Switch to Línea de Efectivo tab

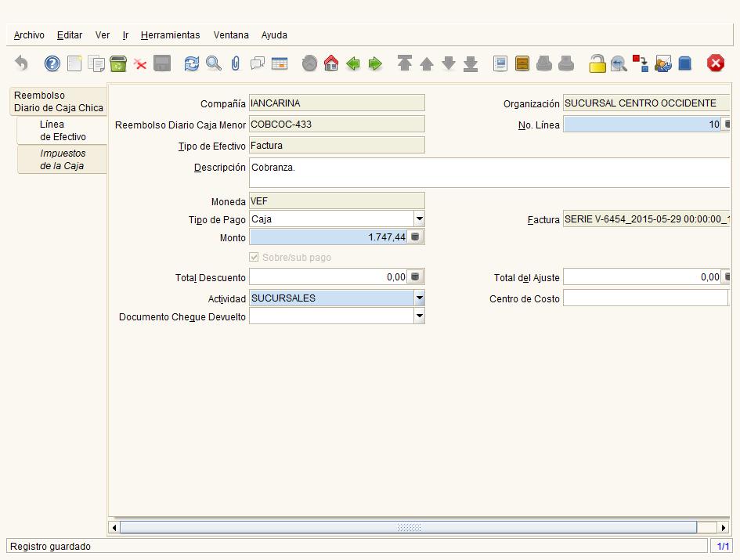pyautogui.click(x=63, y=130)
